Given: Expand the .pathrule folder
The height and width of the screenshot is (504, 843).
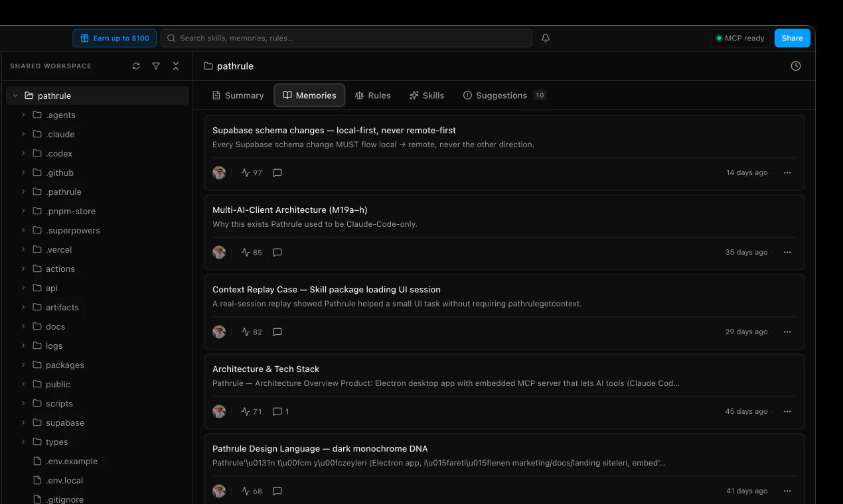Looking at the screenshot, I should coord(23,192).
